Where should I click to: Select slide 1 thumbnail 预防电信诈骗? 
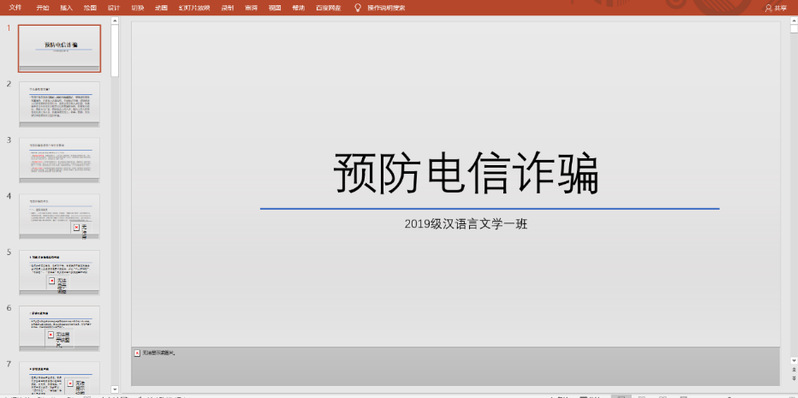tap(60, 48)
